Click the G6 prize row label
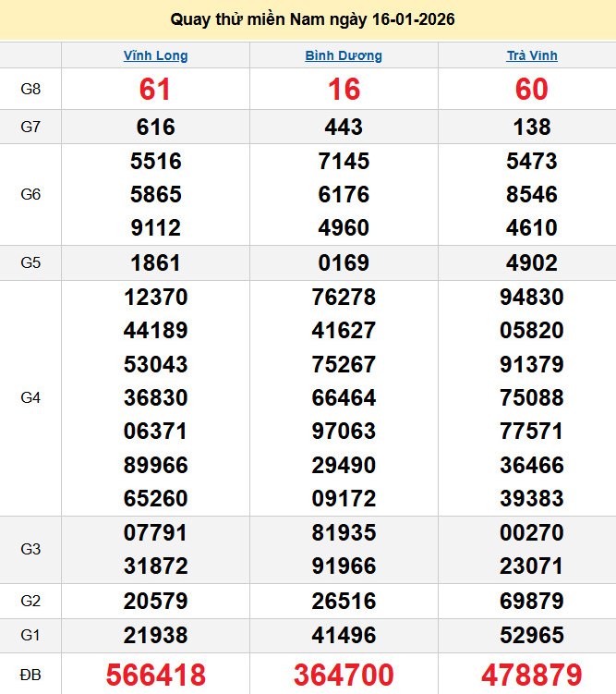This screenshot has width=616, height=694. [x=30, y=194]
